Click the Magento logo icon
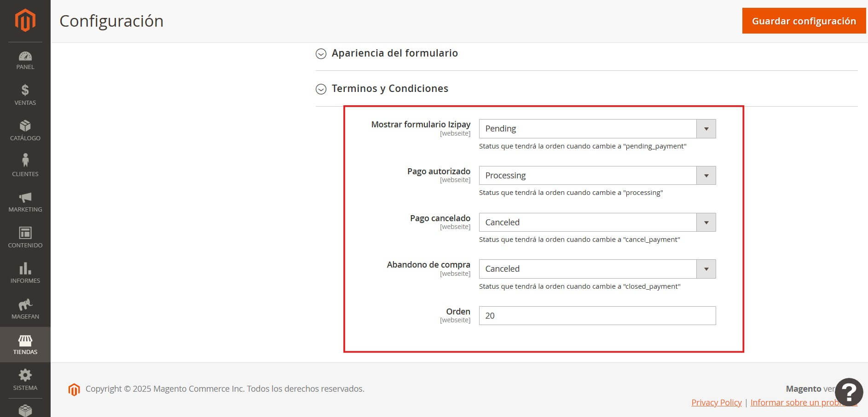 (25, 21)
